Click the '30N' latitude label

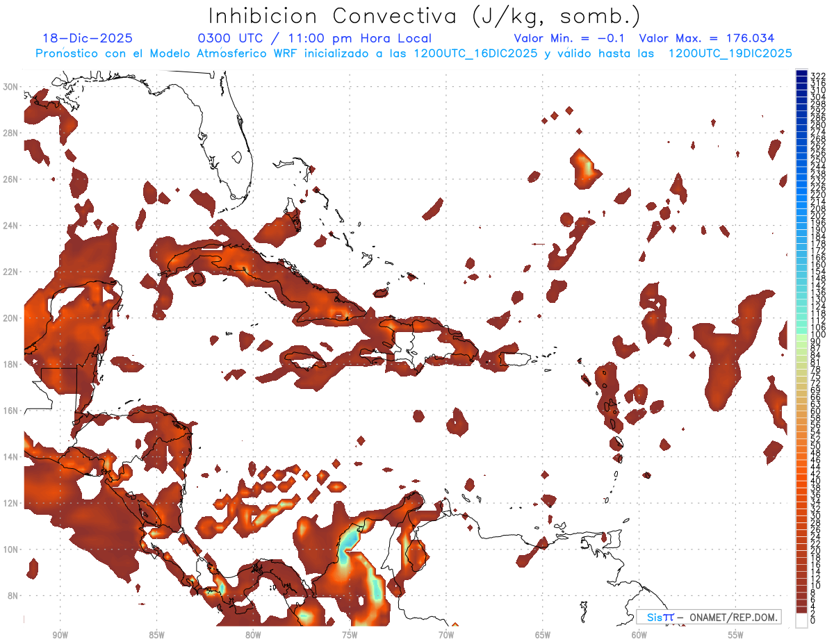tap(10, 87)
